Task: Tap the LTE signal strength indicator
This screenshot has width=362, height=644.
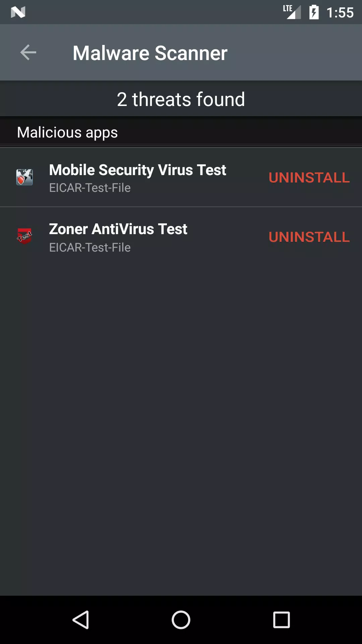Action: pyautogui.click(x=292, y=12)
